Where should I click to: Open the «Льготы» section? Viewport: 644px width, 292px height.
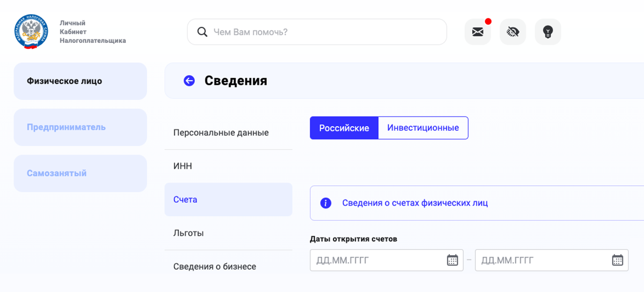click(228, 233)
